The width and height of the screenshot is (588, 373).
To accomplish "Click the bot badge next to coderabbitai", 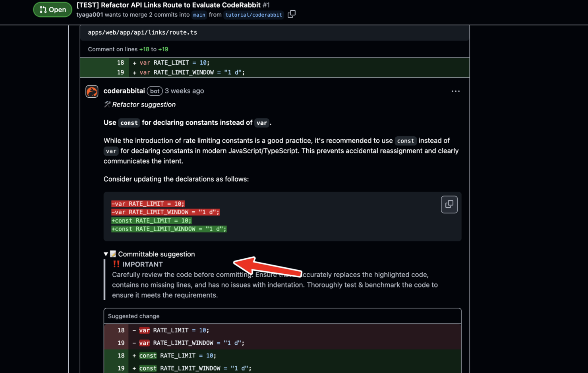I will tap(155, 91).
